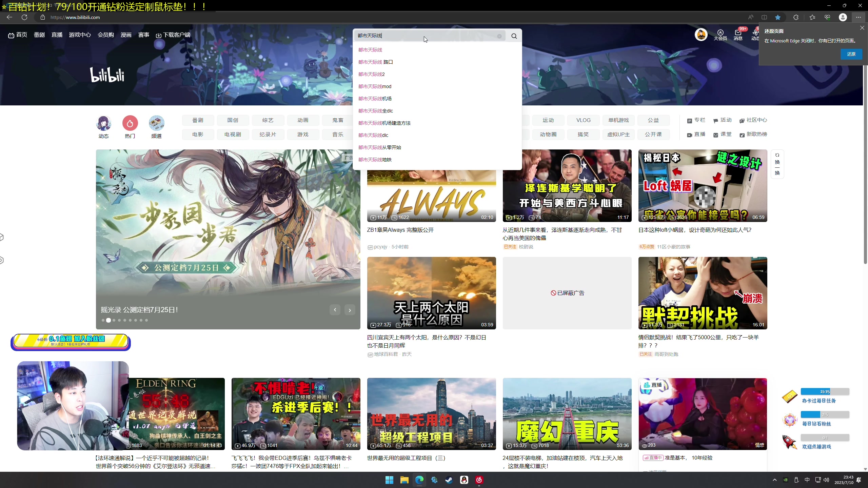Open the user avatar profile
Image resolution: width=868 pixels, height=488 pixels.
[x=701, y=35]
